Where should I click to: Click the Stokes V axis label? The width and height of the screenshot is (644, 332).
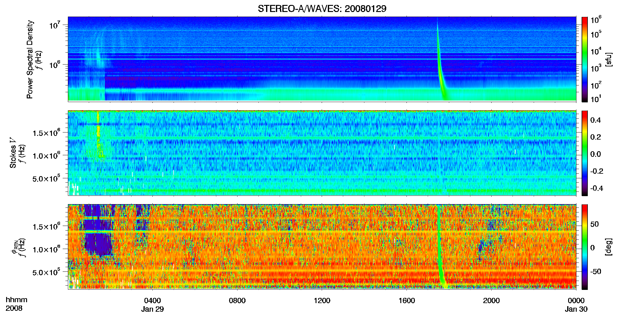click(13, 153)
